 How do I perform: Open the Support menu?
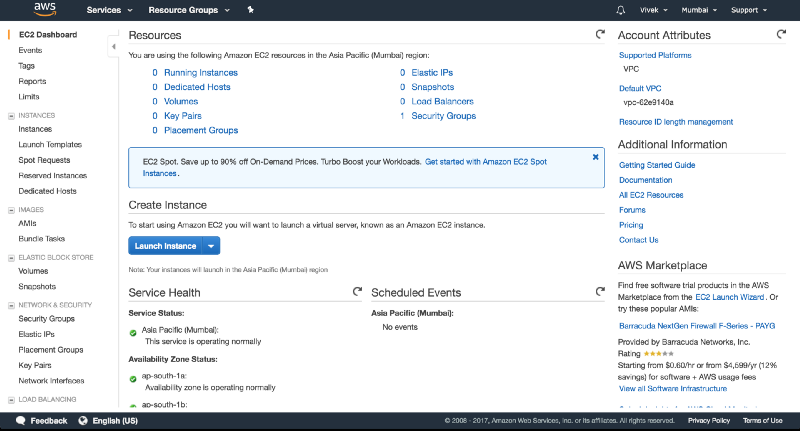click(748, 10)
